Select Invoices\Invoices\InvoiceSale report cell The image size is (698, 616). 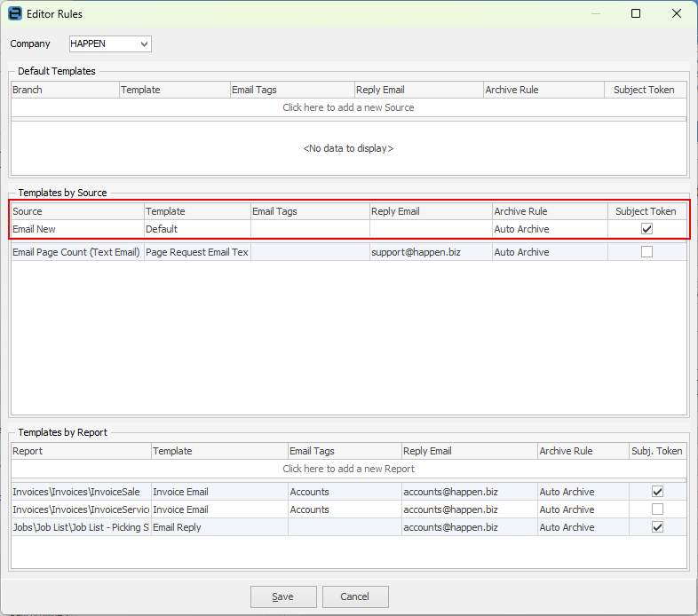82,492
